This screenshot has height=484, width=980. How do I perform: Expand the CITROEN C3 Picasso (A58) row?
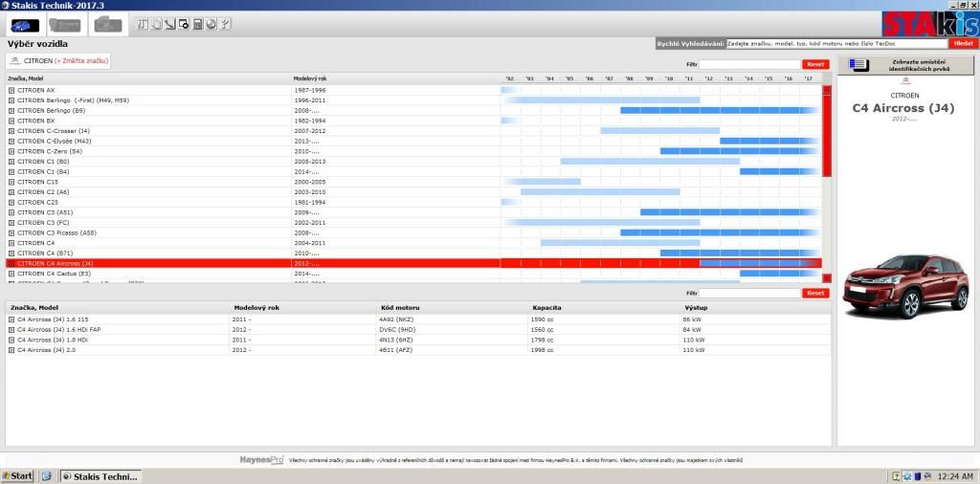point(11,232)
